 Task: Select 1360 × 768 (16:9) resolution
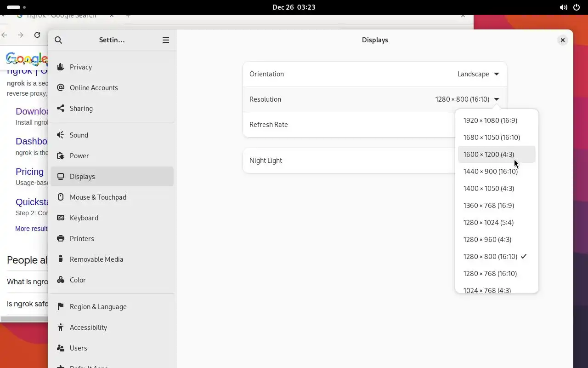click(497, 206)
